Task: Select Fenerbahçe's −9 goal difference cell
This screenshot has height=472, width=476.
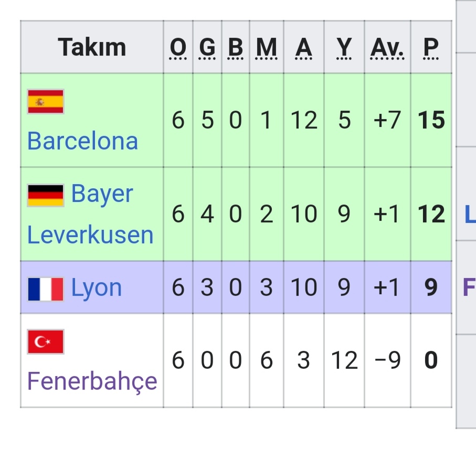Action: [387, 360]
